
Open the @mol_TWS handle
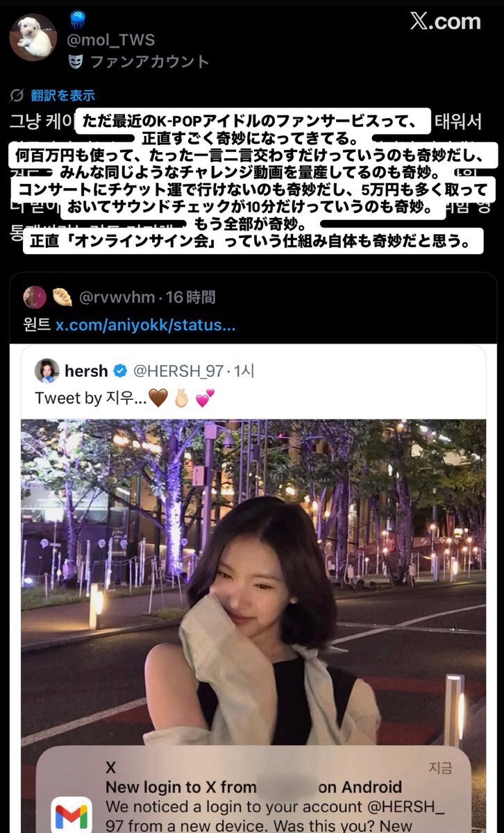click(x=110, y=40)
